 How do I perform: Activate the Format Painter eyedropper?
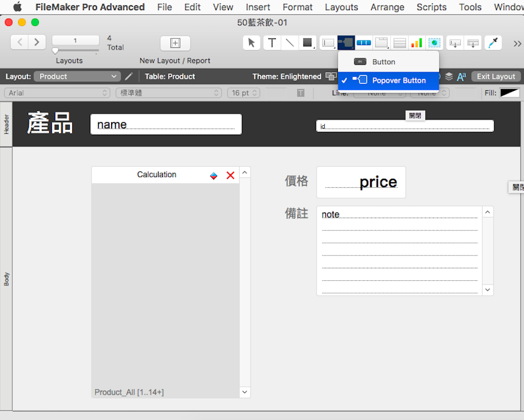(493, 43)
